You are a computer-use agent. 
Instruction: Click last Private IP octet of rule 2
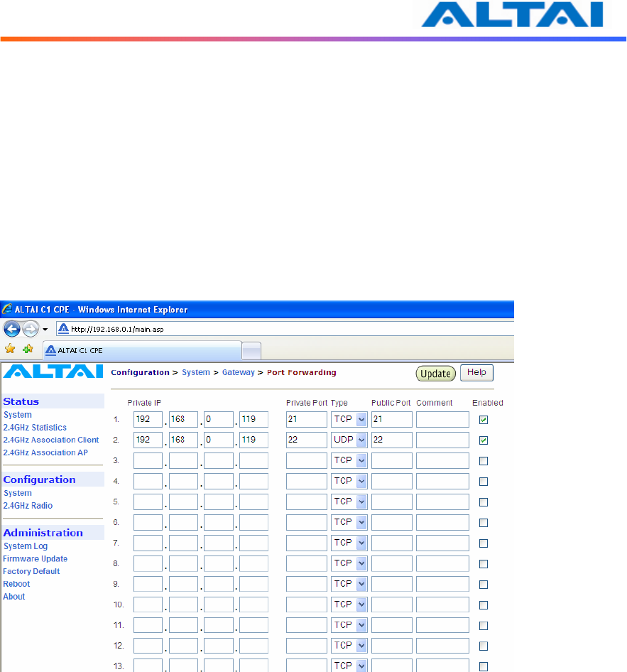click(x=253, y=440)
